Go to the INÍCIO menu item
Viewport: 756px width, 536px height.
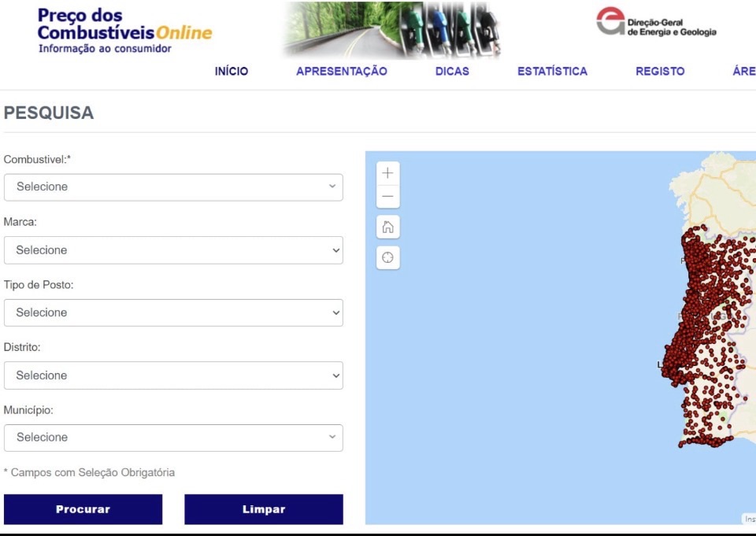(232, 72)
